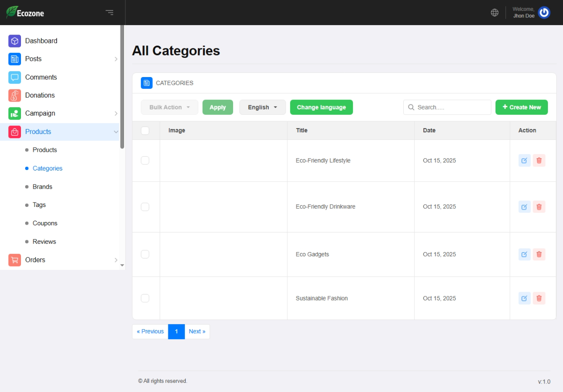This screenshot has width=563, height=392.
Task: Open the Donations sidebar icon
Action: coord(15,95)
